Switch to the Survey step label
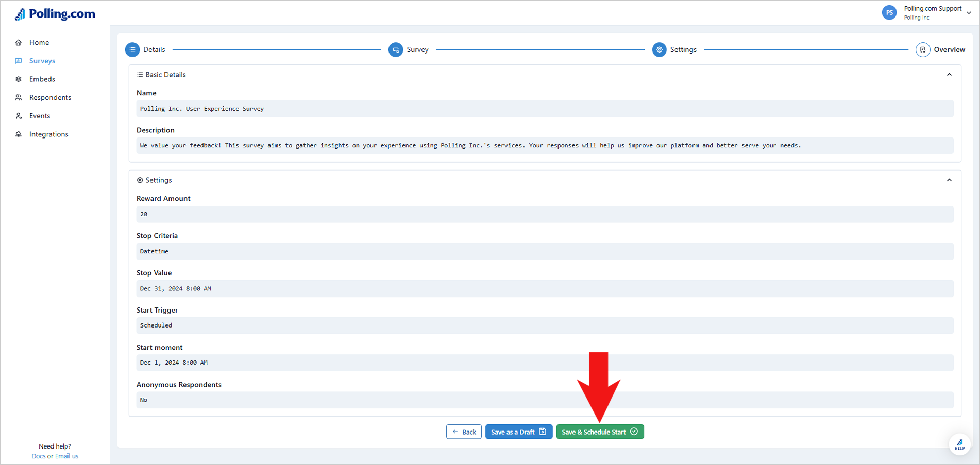 point(417,49)
